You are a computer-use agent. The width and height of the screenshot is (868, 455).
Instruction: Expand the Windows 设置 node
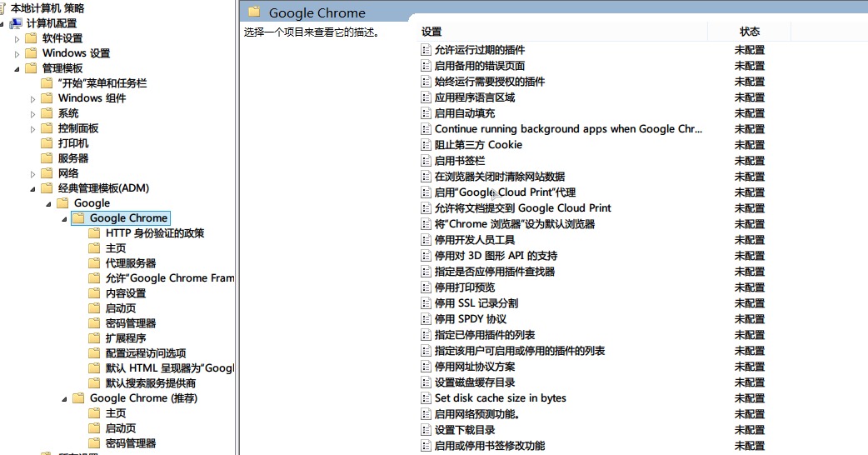coord(17,53)
